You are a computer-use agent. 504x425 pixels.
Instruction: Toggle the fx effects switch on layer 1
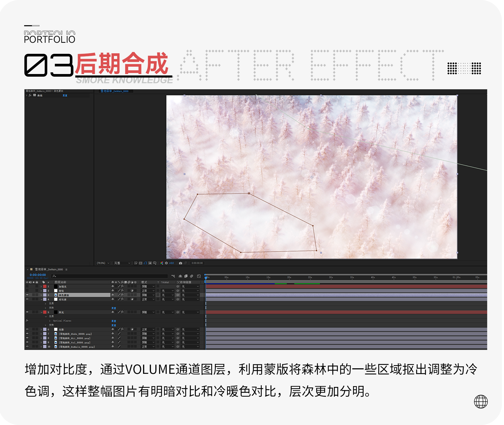pyautogui.click(x=122, y=286)
